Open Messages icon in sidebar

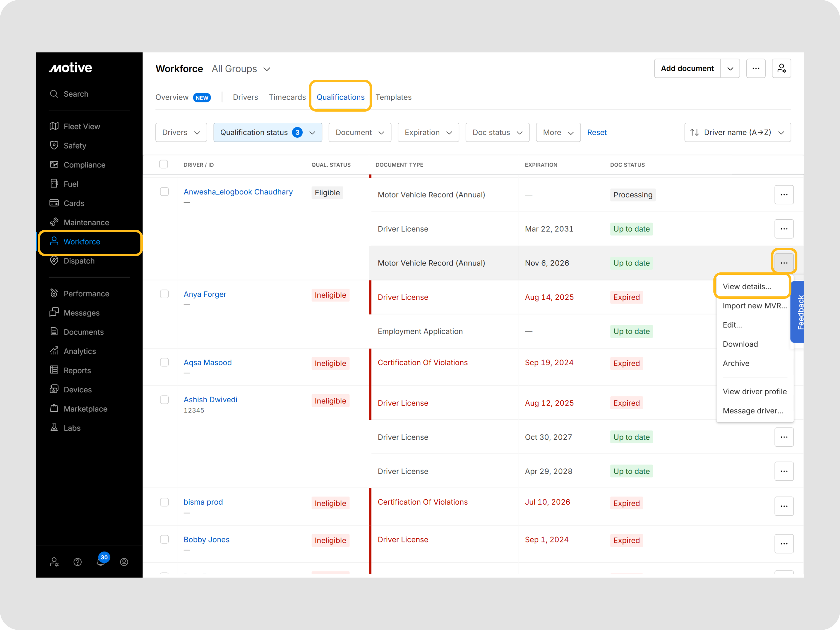click(x=54, y=313)
